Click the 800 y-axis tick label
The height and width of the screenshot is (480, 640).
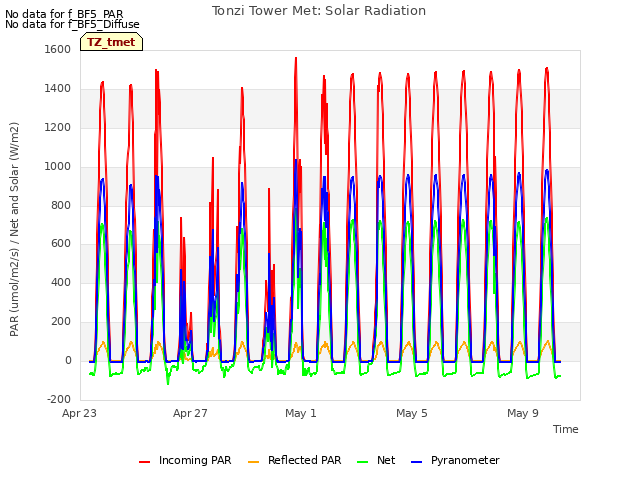[61, 205]
